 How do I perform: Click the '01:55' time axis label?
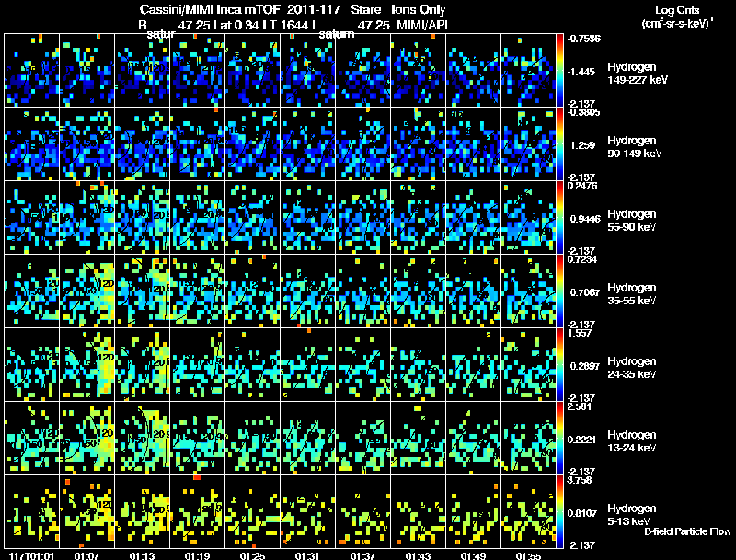(x=528, y=555)
